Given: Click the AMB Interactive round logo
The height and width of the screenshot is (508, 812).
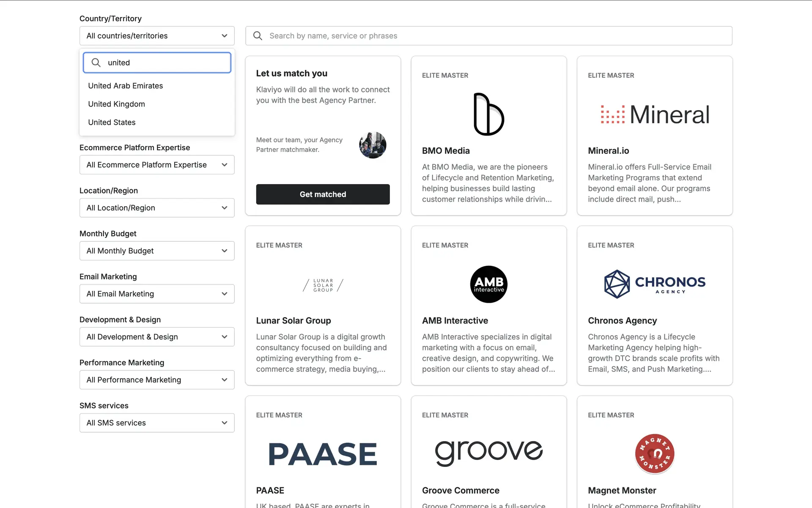Looking at the screenshot, I should click(488, 284).
